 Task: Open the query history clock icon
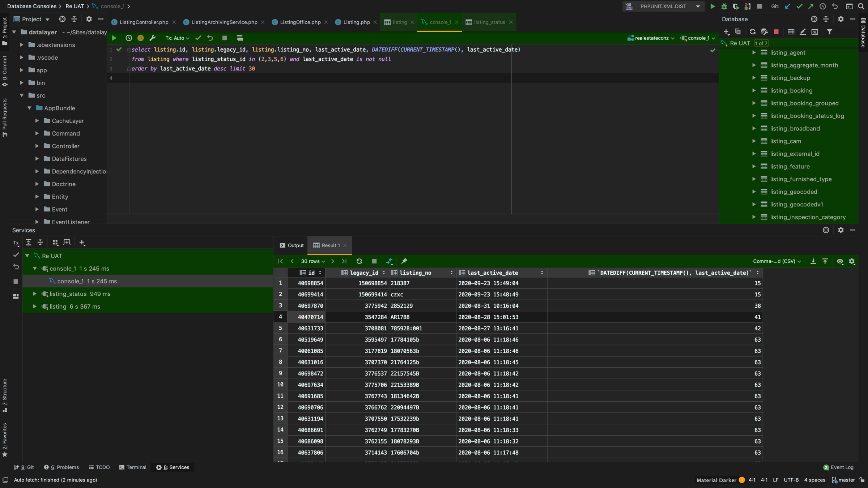[129, 38]
